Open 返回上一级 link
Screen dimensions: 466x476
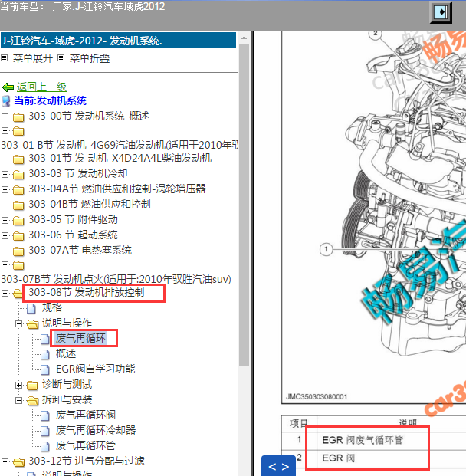click(x=41, y=87)
